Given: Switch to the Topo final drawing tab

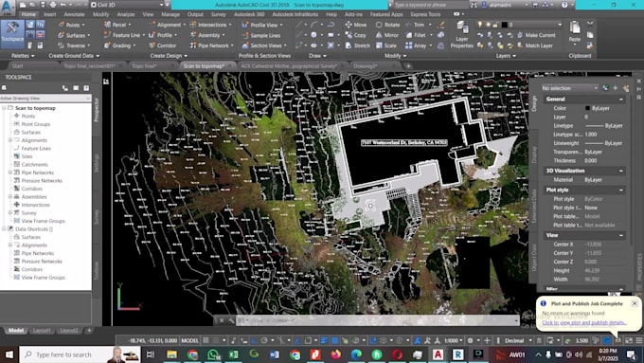Looking at the screenshot, I should (x=146, y=65).
